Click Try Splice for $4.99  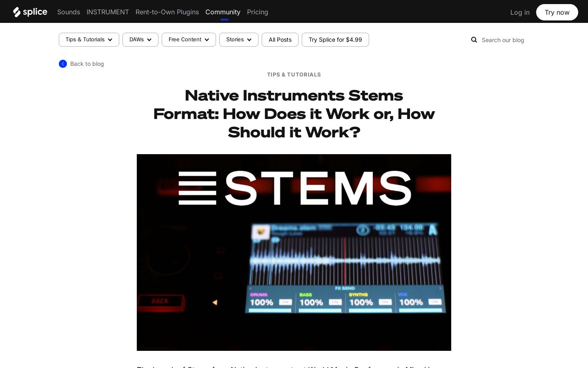click(335, 40)
